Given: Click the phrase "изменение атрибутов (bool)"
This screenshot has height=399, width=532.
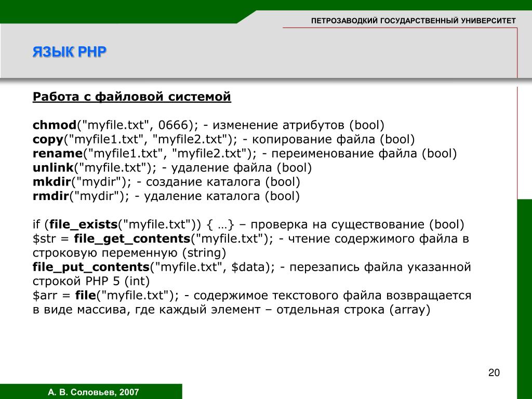Looking at the screenshot, I should pos(299,125).
